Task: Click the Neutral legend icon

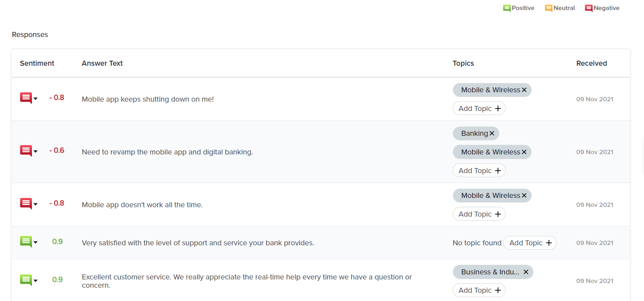Action: pos(548,8)
